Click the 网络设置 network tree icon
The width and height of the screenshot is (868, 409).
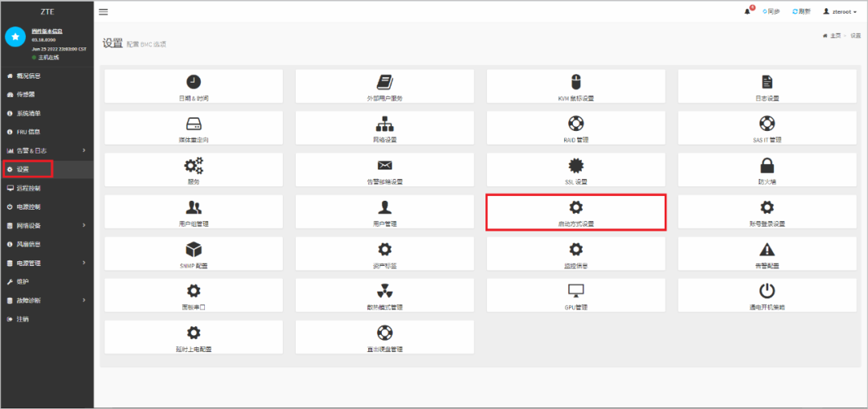click(x=384, y=124)
